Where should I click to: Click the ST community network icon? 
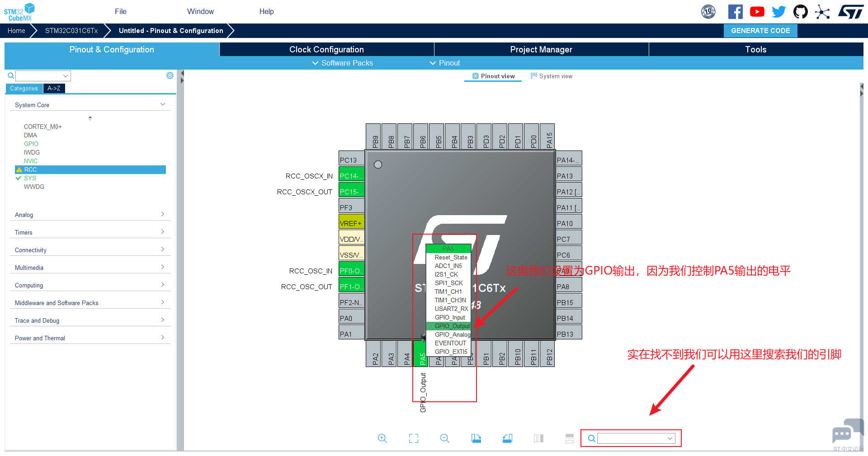point(822,12)
